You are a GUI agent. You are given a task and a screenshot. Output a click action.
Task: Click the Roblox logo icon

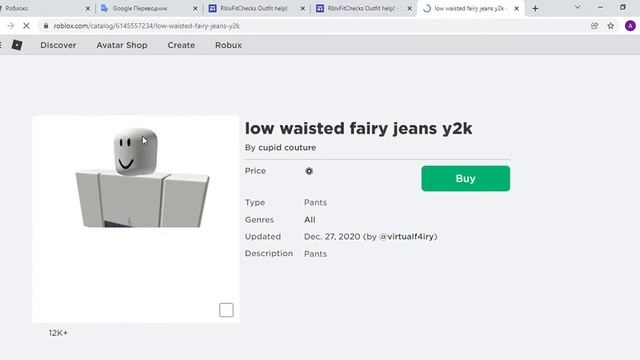click(17, 45)
